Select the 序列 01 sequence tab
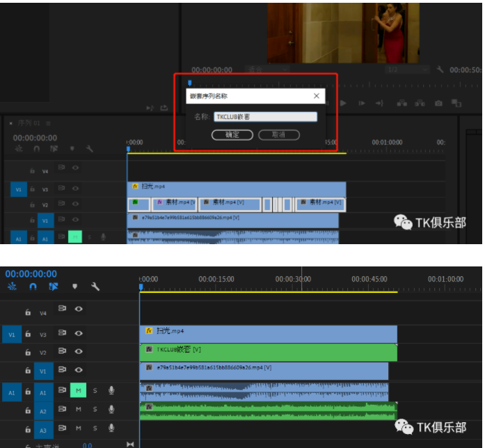This screenshot has height=448, width=485. click(29, 123)
